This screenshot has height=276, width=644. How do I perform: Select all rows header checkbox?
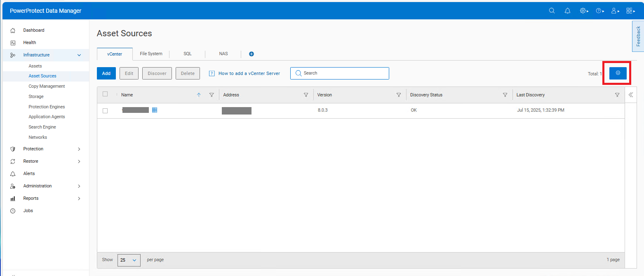(105, 94)
